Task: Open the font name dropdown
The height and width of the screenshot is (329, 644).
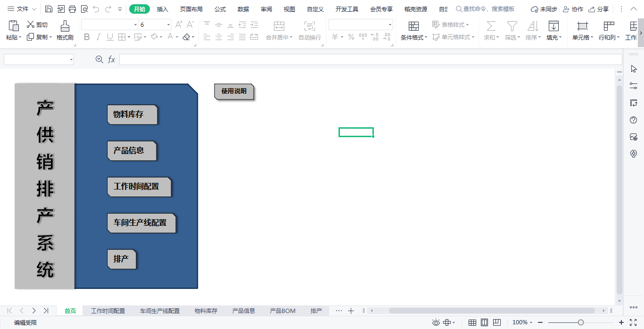Action: (x=136, y=25)
